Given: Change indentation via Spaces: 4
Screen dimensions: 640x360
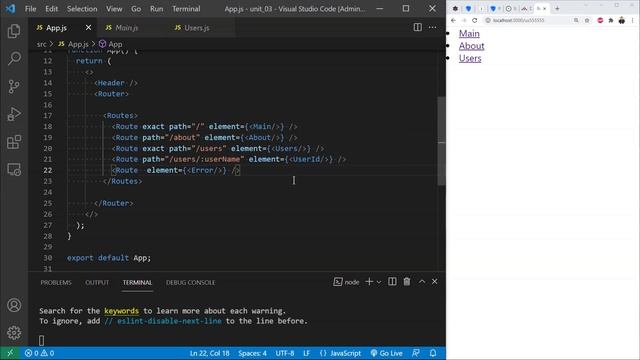Looking at the screenshot, I should (x=252, y=353).
